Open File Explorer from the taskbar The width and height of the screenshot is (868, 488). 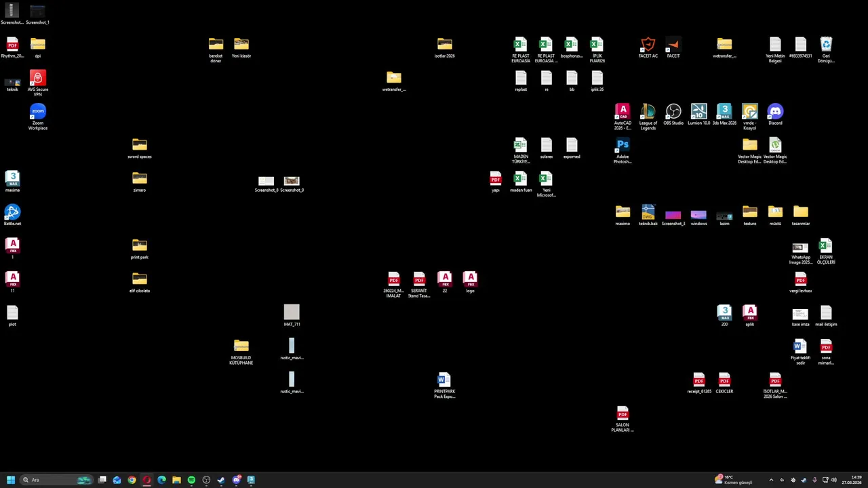176,480
